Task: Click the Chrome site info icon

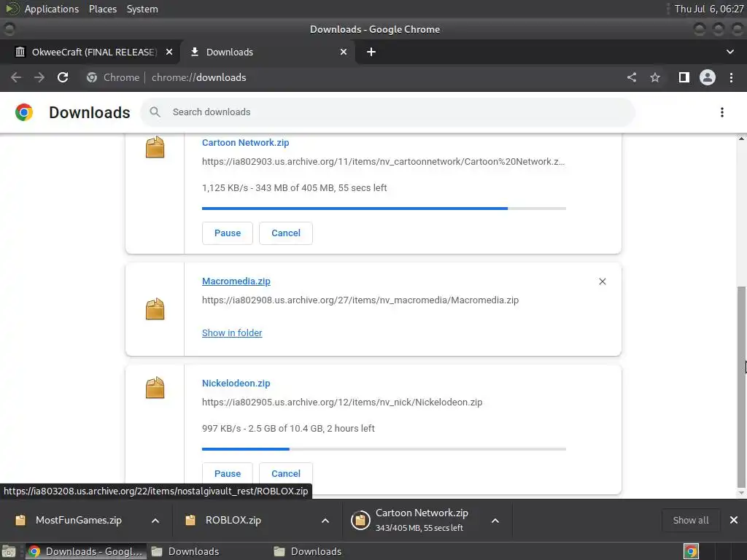Action: click(92, 77)
